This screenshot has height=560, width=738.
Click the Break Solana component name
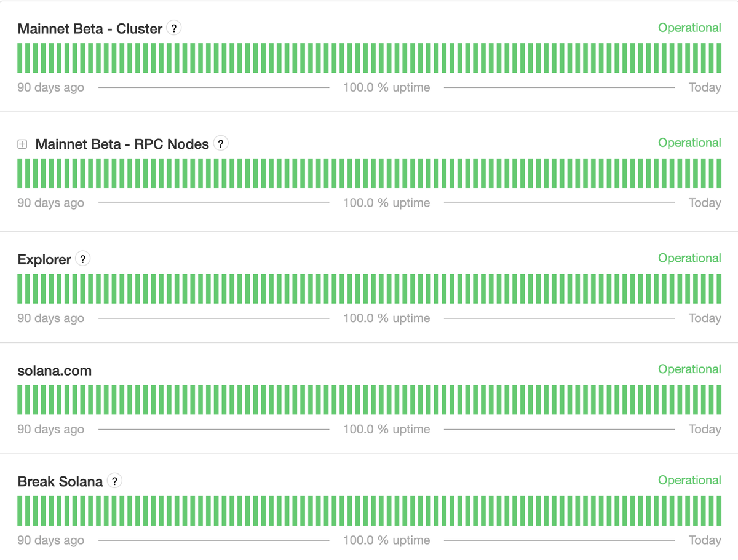click(x=60, y=481)
